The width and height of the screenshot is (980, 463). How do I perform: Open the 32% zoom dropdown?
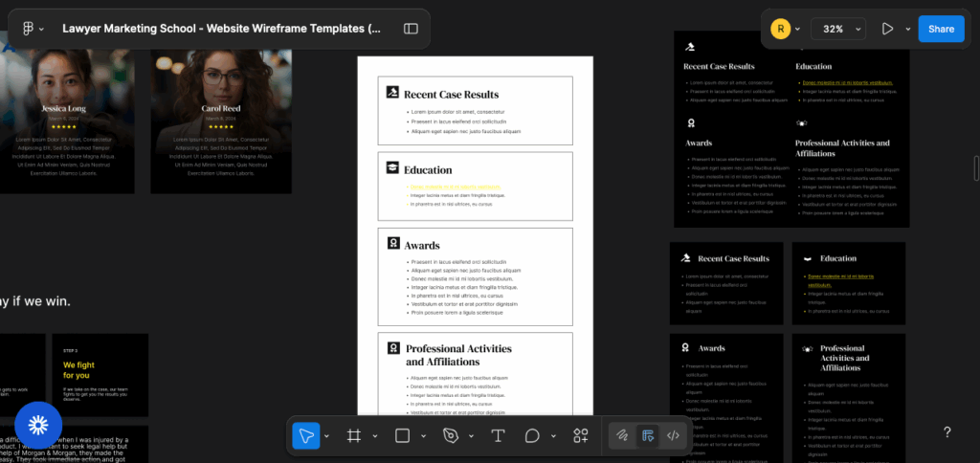[x=838, y=29]
